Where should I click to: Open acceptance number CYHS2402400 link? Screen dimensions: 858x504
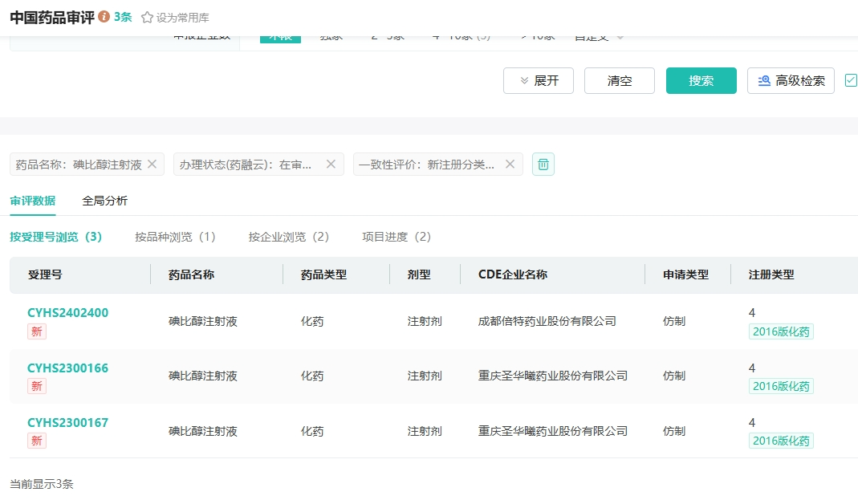(x=67, y=313)
